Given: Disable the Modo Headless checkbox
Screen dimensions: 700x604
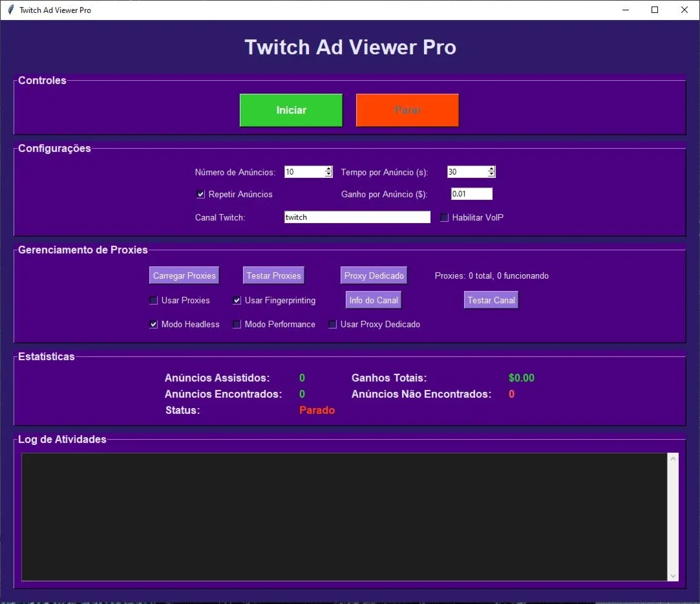Looking at the screenshot, I should [x=154, y=325].
